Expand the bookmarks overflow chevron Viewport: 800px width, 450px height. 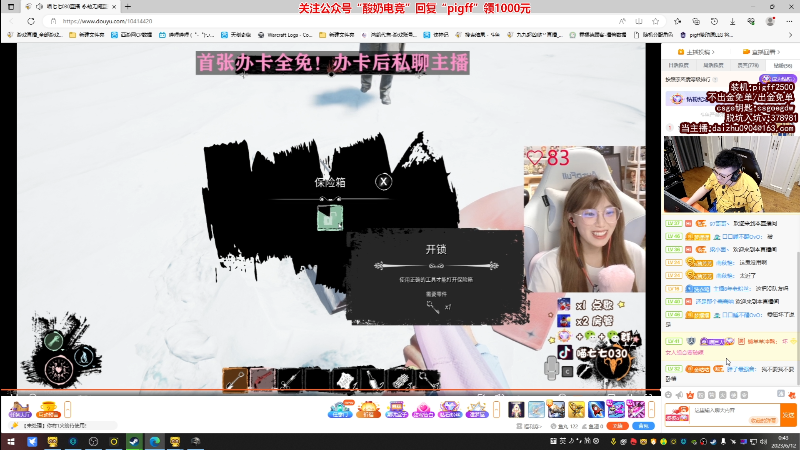[x=790, y=35]
